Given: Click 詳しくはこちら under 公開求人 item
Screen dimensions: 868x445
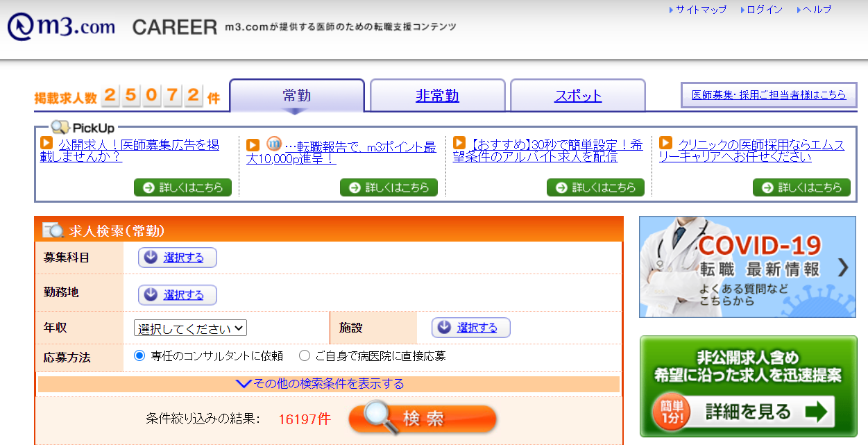Looking at the screenshot, I should point(182,187).
